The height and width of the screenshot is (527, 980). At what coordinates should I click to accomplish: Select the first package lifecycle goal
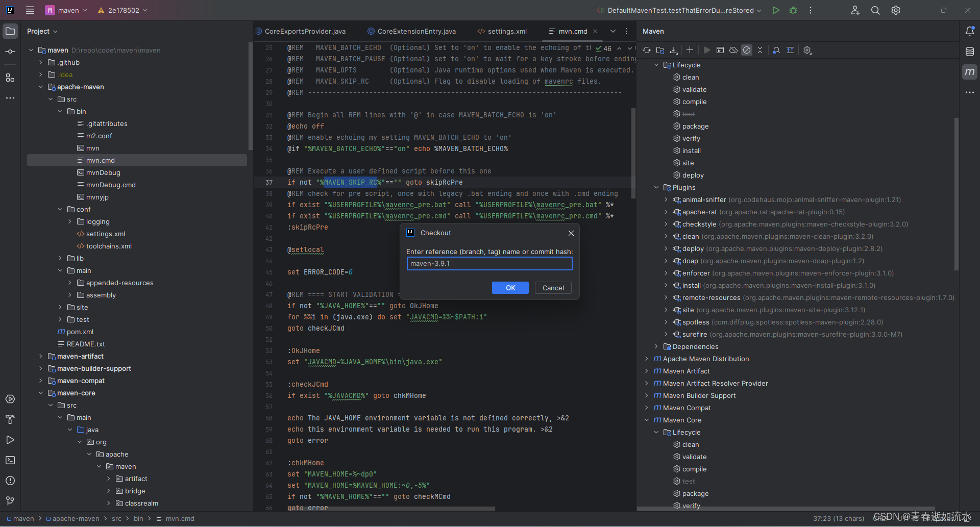[691, 126]
